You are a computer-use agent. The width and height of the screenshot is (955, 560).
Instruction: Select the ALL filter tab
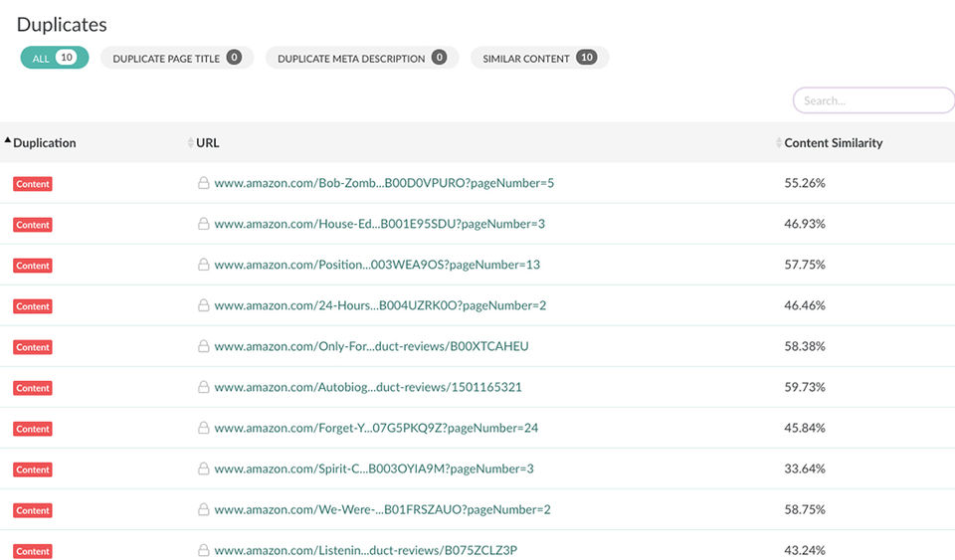click(x=55, y=58)
